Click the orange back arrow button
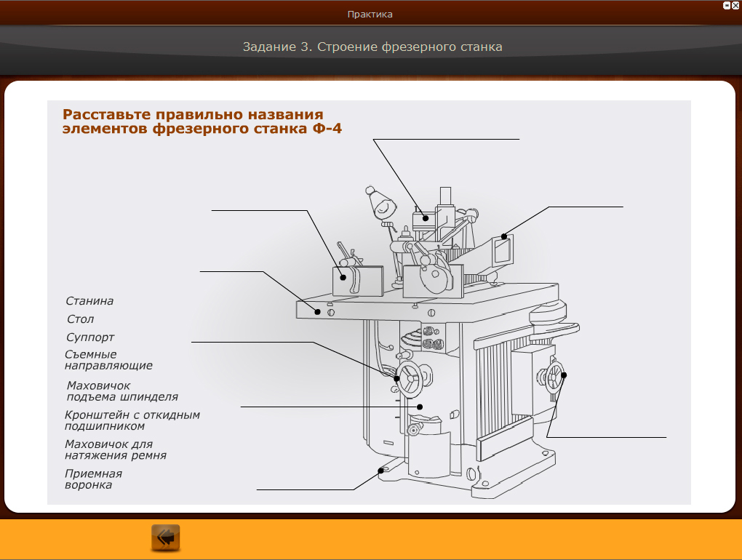The width and height of the screenshot is (742, 560). [165, 537]
